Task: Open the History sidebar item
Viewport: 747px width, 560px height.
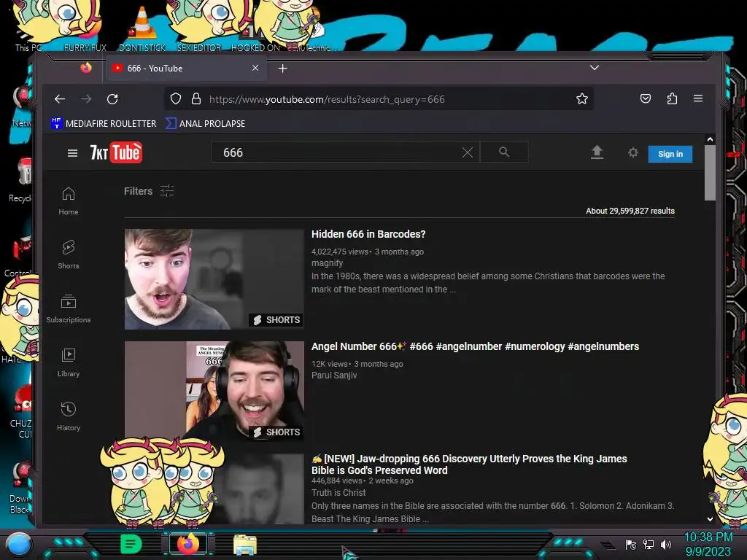Action: click(68, 416)
